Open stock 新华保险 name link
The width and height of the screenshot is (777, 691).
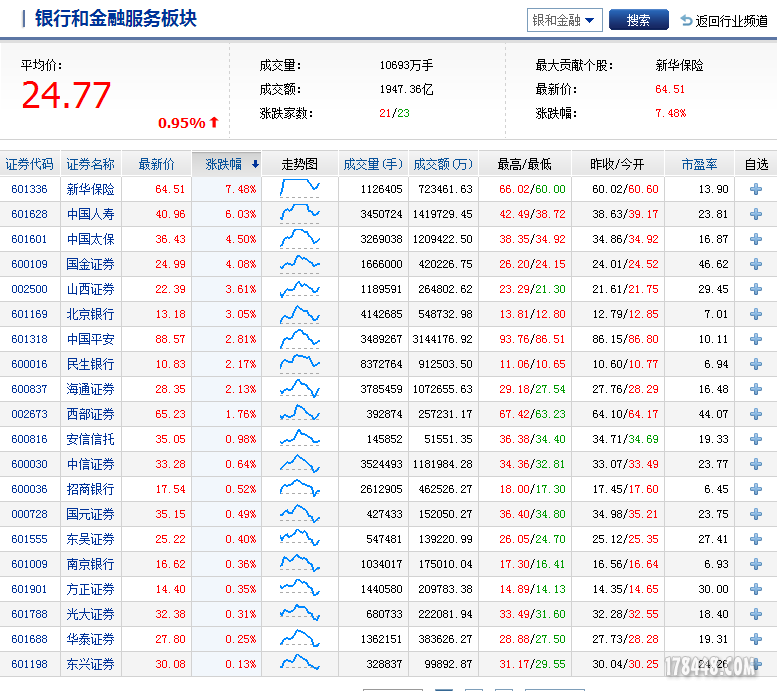point(91,189)
